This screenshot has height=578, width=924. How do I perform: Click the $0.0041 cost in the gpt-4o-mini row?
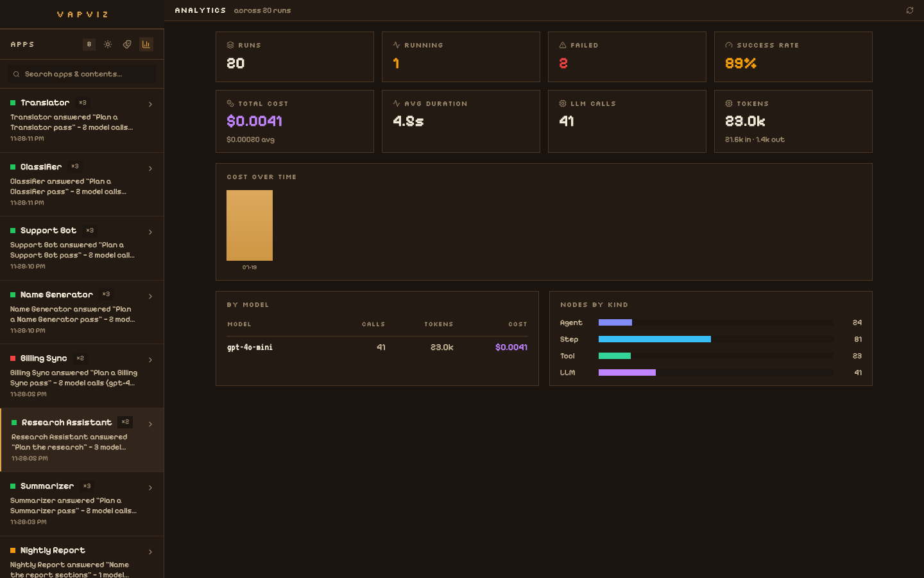point(511,347)
